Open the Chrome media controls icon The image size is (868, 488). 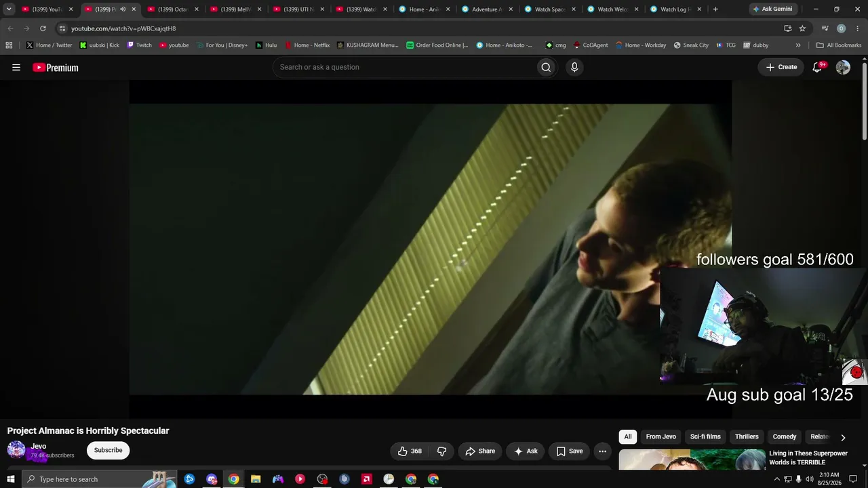tap(825, 28)
